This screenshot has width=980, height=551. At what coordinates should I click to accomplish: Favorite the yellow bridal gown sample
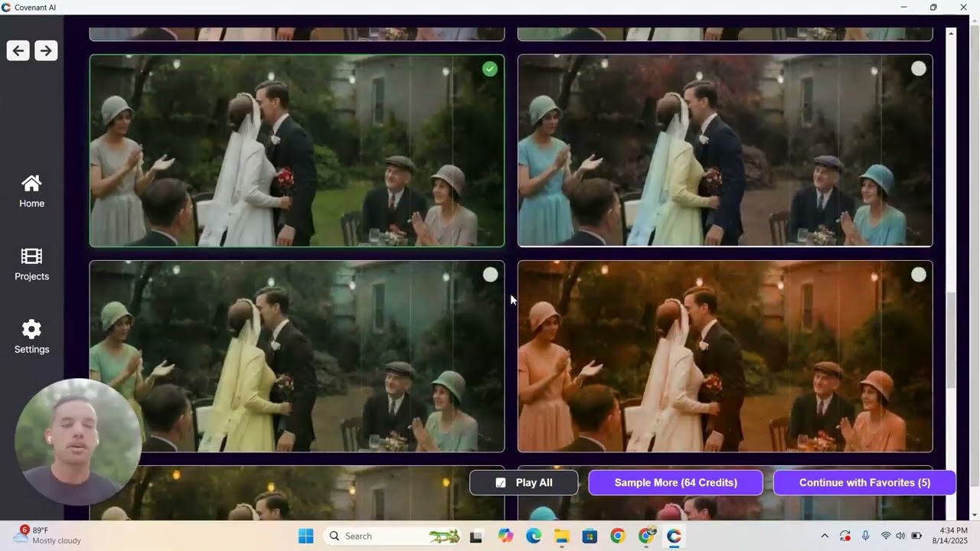click(490, 275)
